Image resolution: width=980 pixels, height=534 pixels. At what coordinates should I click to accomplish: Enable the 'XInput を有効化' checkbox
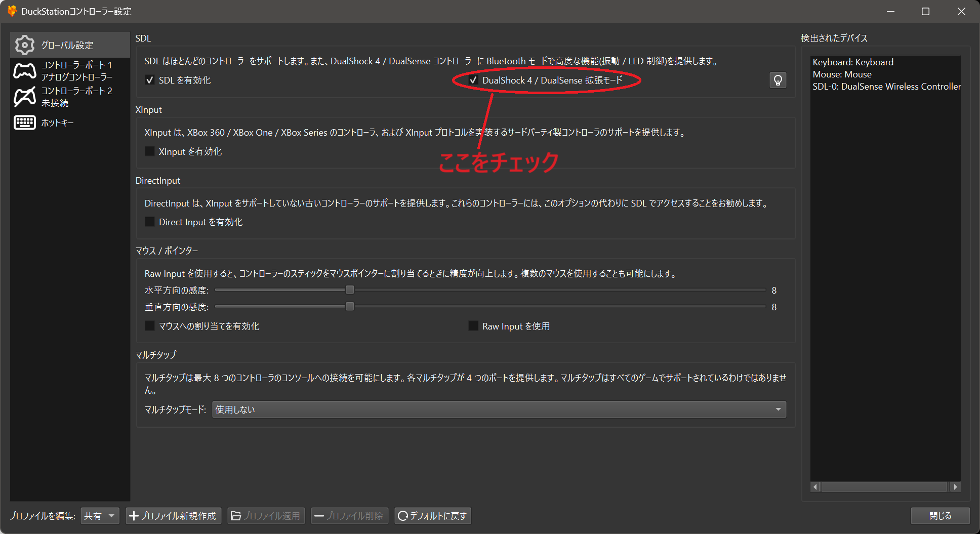pyautogui.click(x=149, y=151)
